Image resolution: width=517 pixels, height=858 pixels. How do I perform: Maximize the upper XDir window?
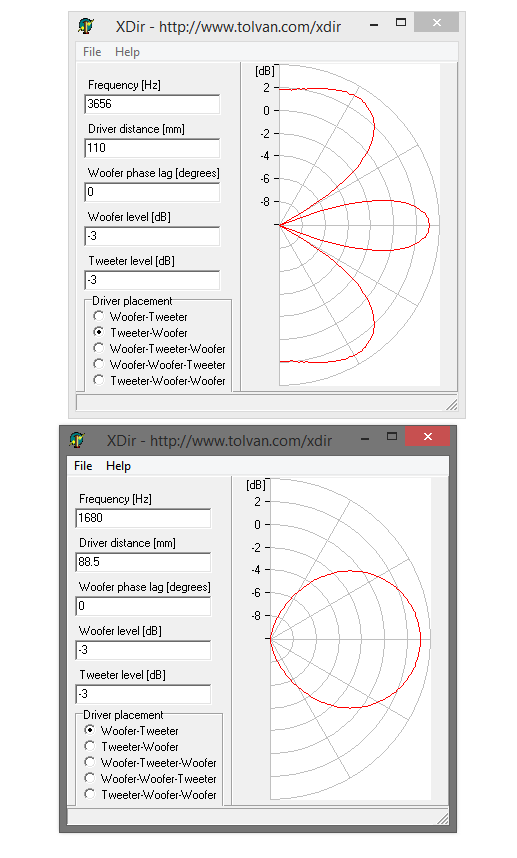coord(401,22)
